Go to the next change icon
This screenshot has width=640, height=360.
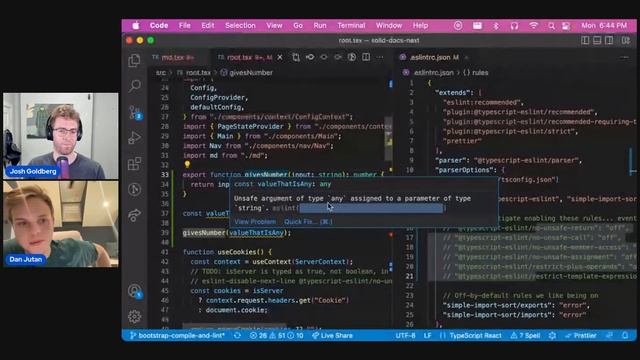(338, 57)
